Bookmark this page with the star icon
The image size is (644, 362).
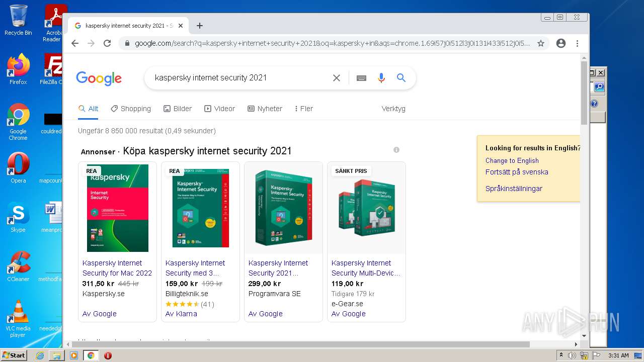(541, 43)
